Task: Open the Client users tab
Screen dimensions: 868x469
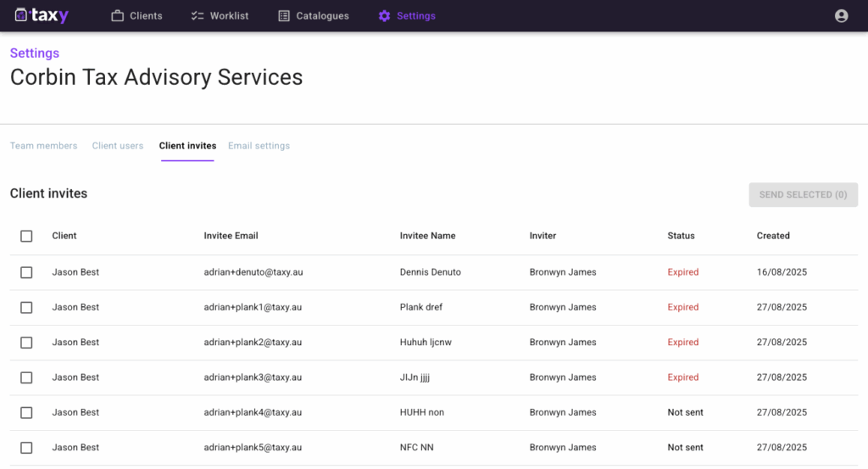Action: pyautogui.click(x=118, y=146)
